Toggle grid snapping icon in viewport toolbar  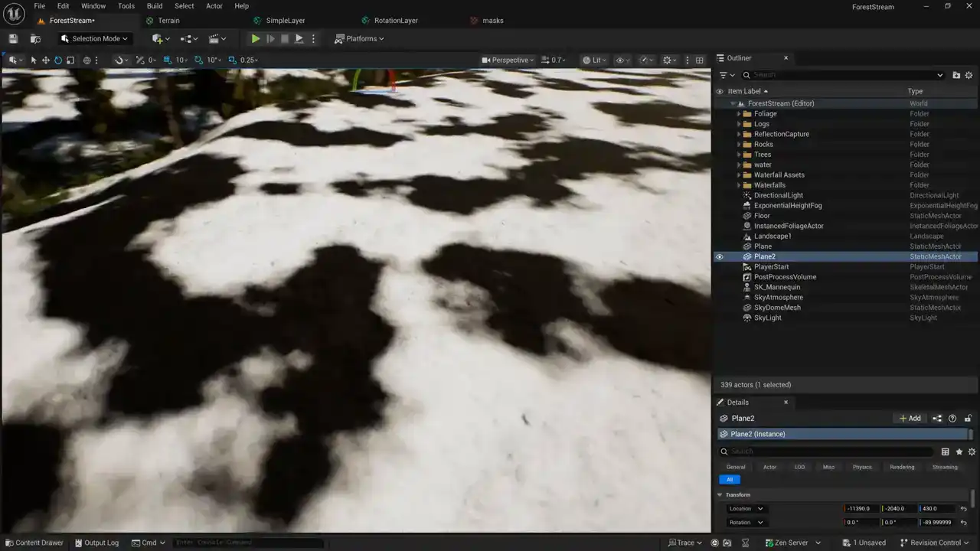point(168,60)
